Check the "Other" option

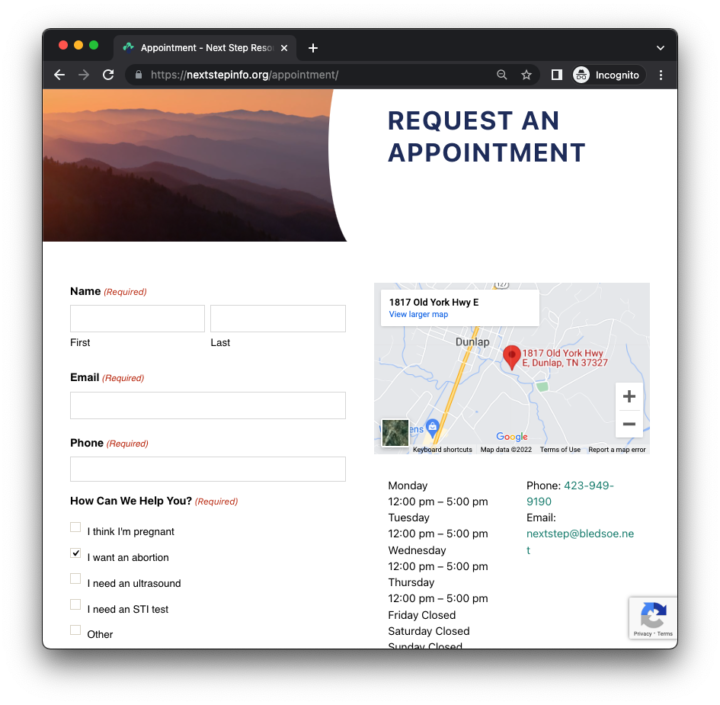[x=75, y=630]
